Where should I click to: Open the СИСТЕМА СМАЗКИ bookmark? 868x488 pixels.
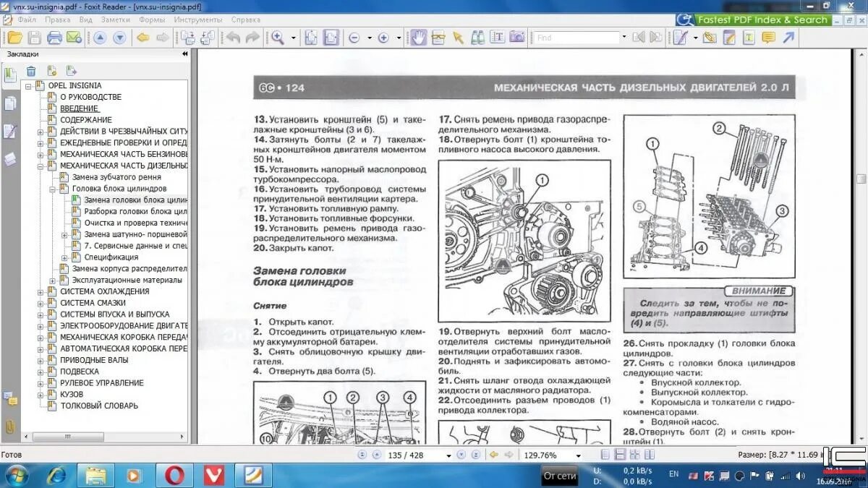click(x=93, y=303)
